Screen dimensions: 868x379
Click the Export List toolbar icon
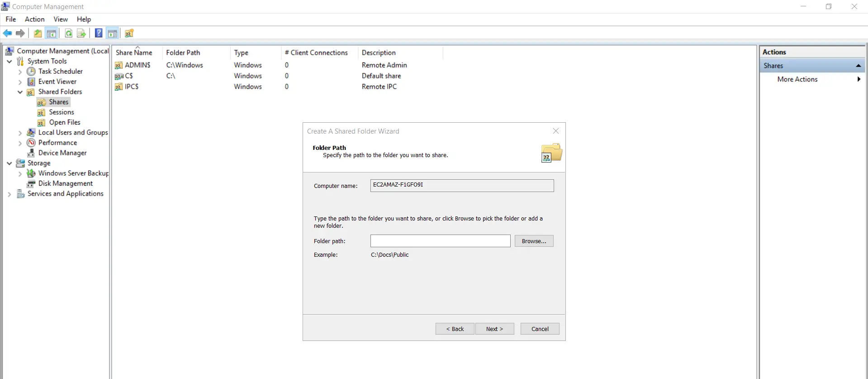81,33
